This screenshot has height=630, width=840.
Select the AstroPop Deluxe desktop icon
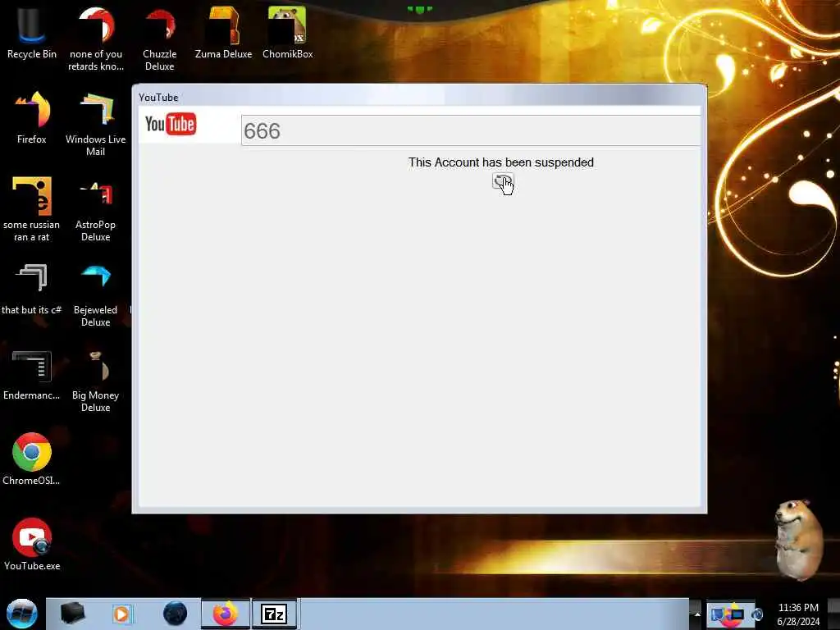point(96,210)
